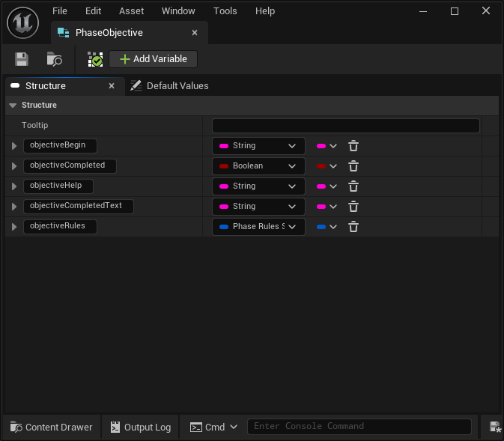Open the Asset menu
Screen dimensions: 504x441
point(132,11)
